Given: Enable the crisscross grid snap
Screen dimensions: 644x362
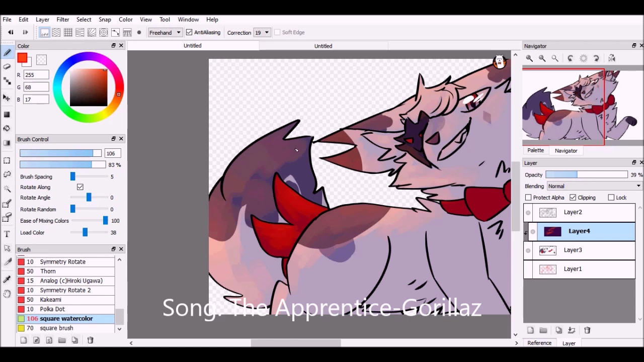Looking at the screenshot, I should [68, 33].
